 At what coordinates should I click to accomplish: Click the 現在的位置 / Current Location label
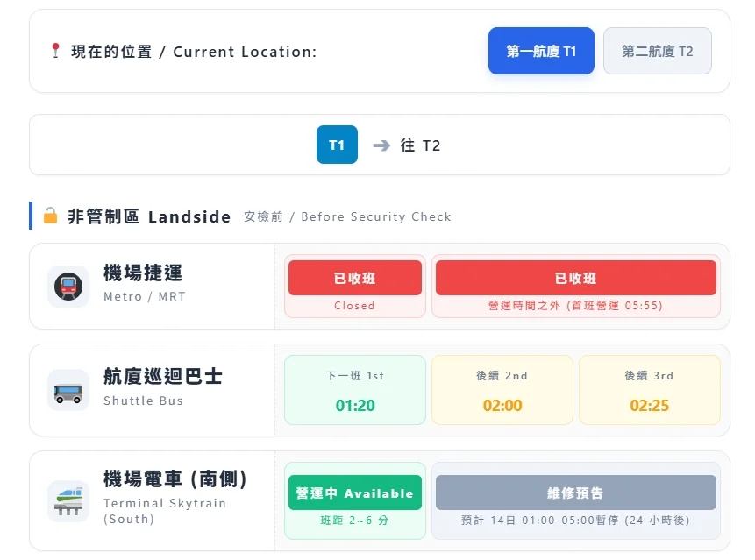tap(194, 52)
